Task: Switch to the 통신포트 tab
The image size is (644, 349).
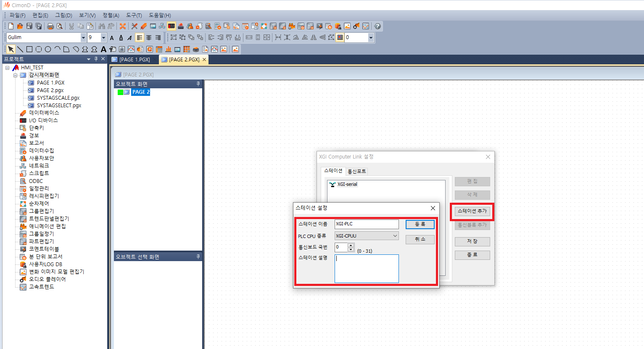Action: point(357,171)
